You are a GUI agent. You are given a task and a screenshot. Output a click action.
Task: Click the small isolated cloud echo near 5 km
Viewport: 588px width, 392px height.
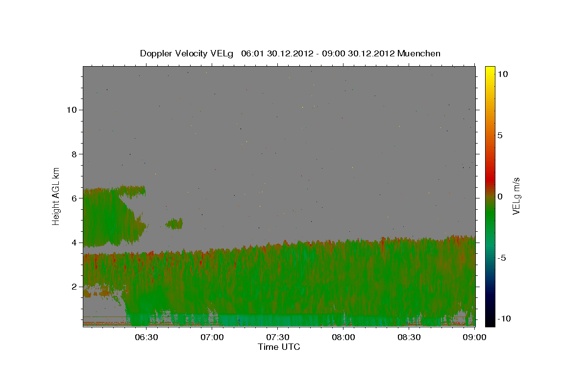(174, 224)
